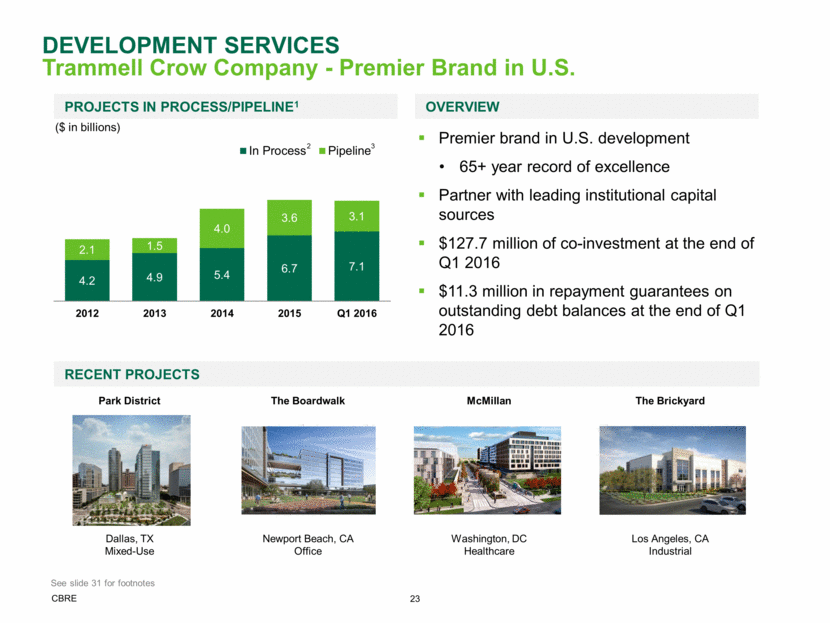Select the Trammell Crow Company subtitle
830x623 pixels.
click(x=308, y=68)
